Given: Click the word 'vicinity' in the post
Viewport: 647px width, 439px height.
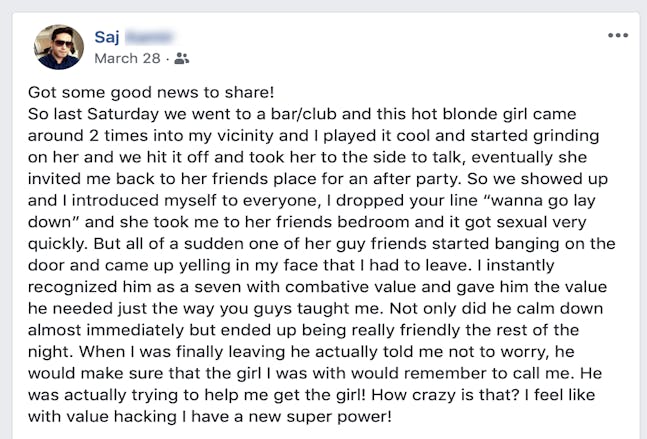Looking at the screenshot, I should click(x=245, y=136).
